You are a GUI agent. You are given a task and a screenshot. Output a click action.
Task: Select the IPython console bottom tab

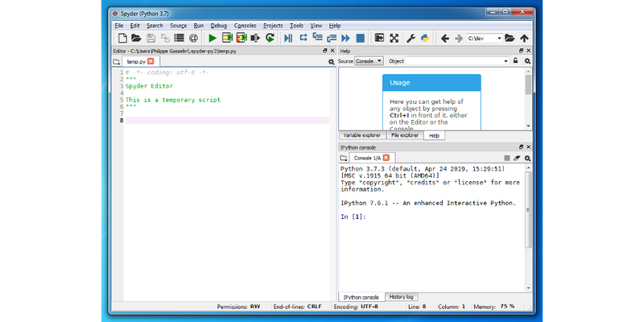click(361, 297)
